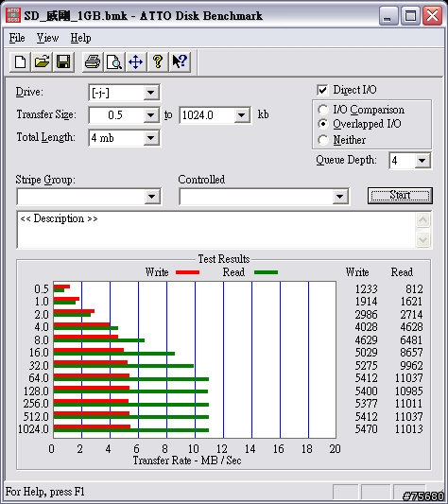Open the Help menu

pos(80,38)
